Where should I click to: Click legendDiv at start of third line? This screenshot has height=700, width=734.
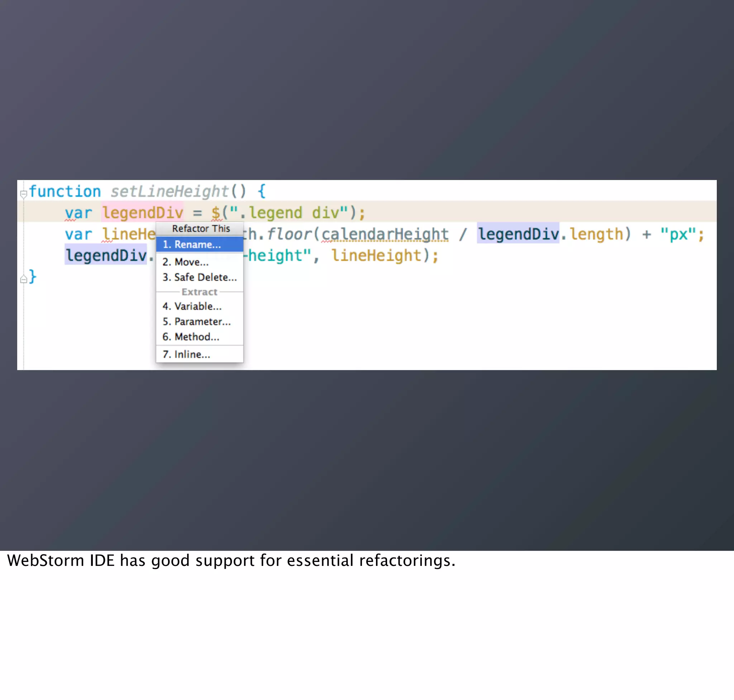pos(106,256)
